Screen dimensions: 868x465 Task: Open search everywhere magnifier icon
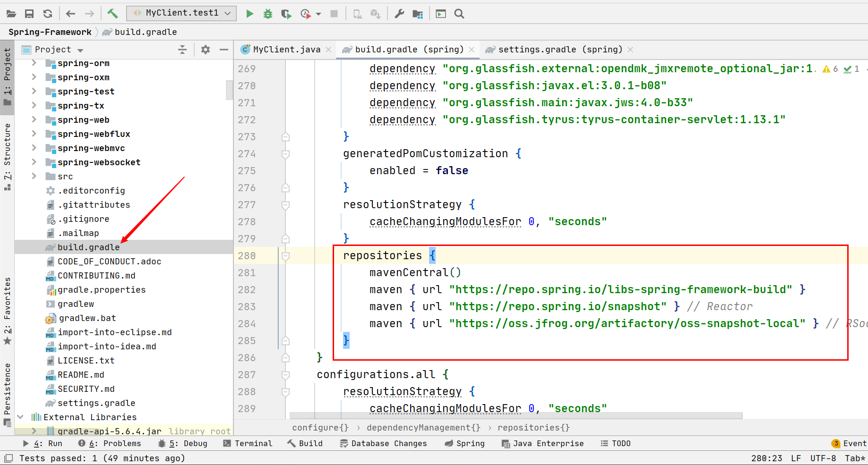(459, 14)
